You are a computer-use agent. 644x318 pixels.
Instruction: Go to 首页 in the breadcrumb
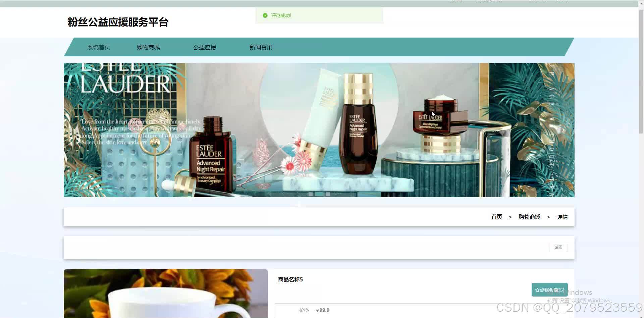(496, 217)
